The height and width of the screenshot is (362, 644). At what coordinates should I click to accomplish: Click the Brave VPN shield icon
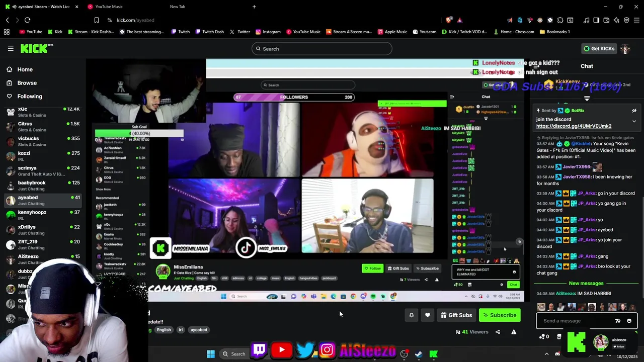click(626, 20)
